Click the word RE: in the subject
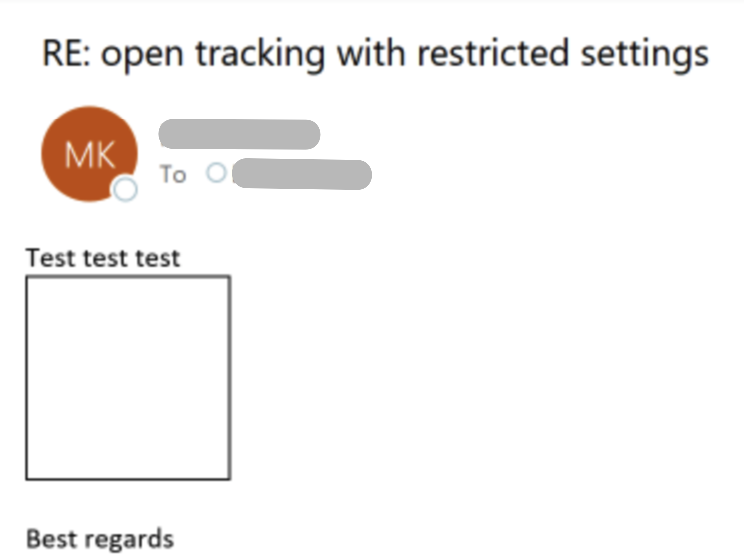Image resolution: width=744 pixels, height=559 pixels. (68, 53)
